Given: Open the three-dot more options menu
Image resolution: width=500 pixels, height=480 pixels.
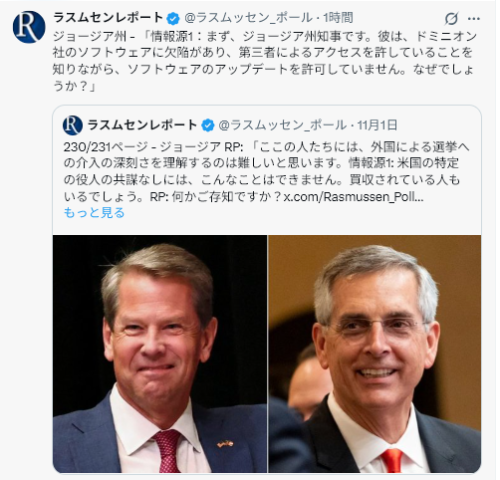Looking at the screenshot, I should (x=474, y=19).
